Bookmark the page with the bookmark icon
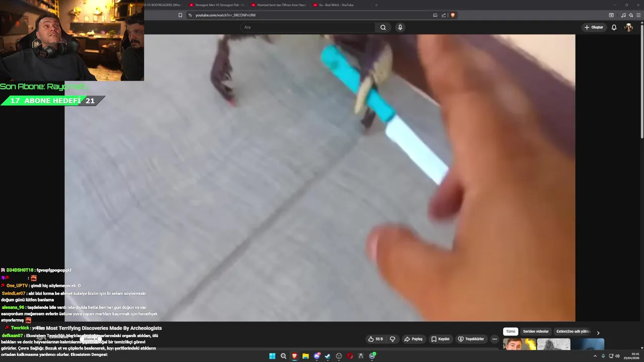The width and height of the screenshot is (644, 362). (180, 15)
